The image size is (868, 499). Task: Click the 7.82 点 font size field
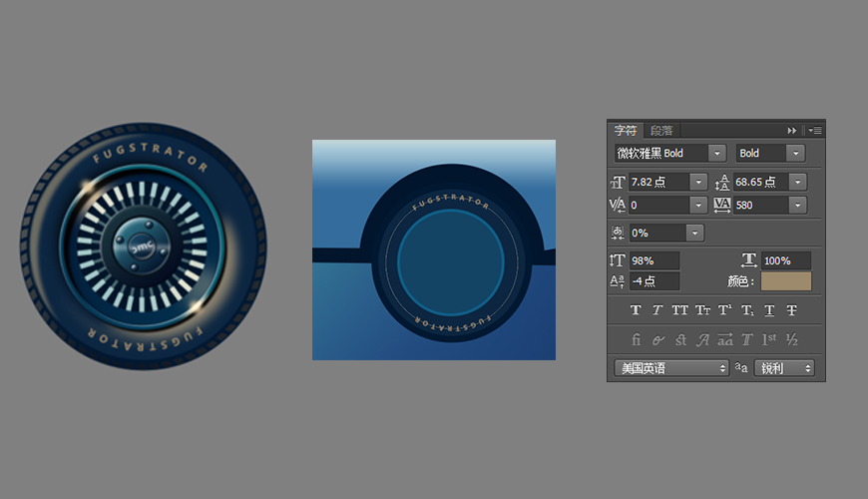tap(659, 182)
